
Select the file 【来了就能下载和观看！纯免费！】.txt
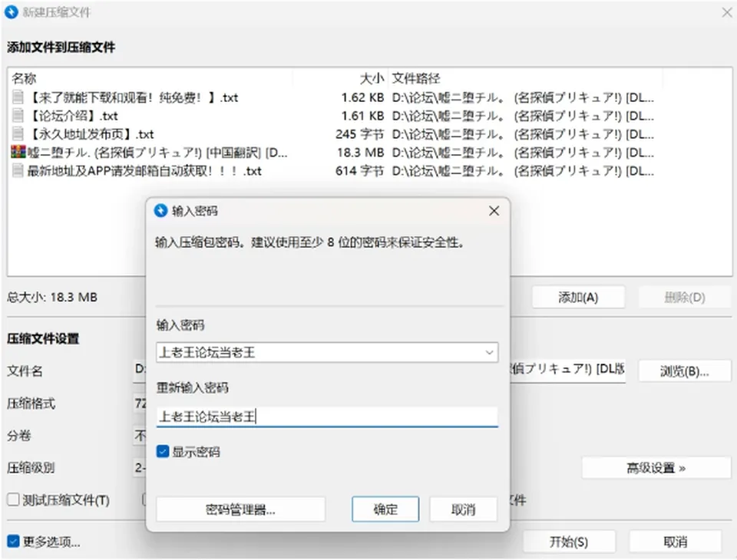(133, 97)
